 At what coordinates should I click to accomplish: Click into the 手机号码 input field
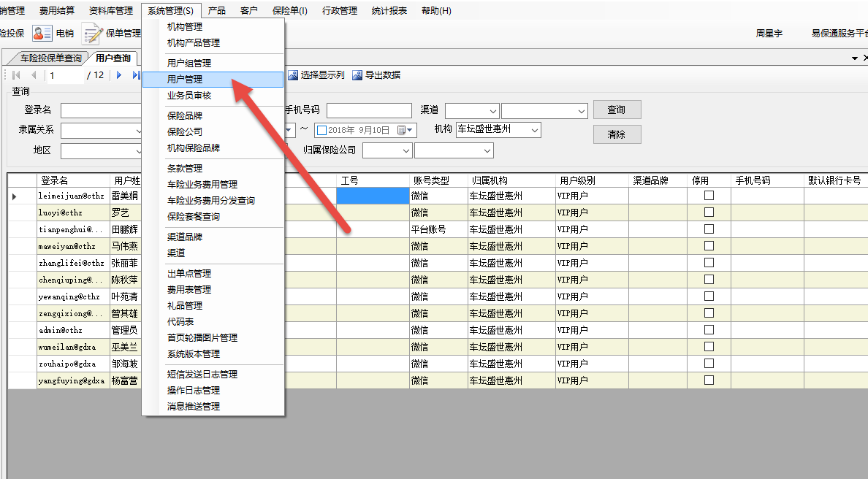(368, 110)
